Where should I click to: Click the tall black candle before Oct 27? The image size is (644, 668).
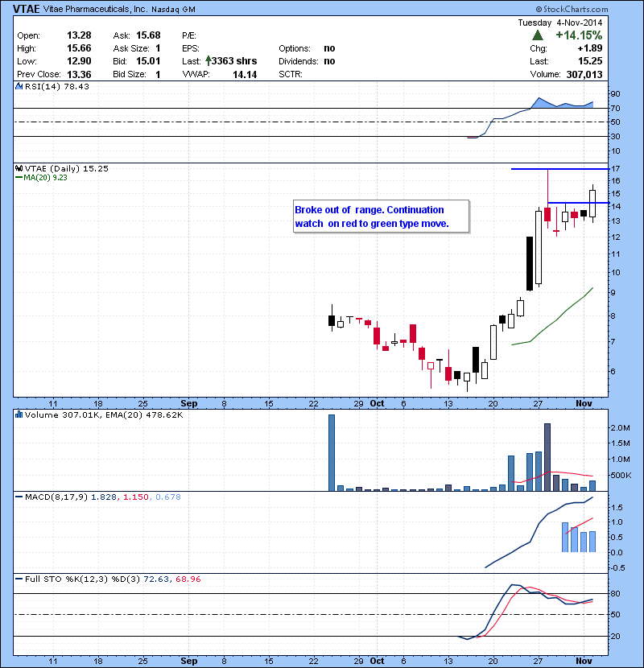tap(530, 262)
